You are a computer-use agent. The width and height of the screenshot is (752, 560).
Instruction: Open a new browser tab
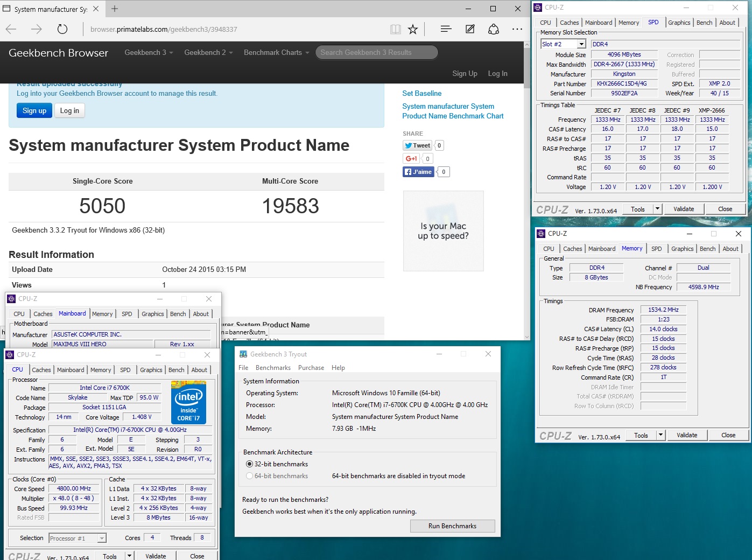coord(115,9)
